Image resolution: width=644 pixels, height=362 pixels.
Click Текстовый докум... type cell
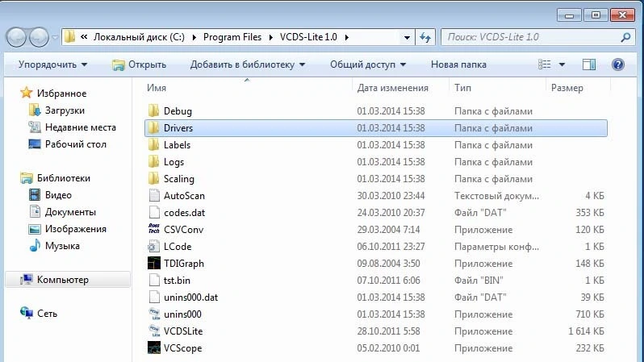pos(496,196)
